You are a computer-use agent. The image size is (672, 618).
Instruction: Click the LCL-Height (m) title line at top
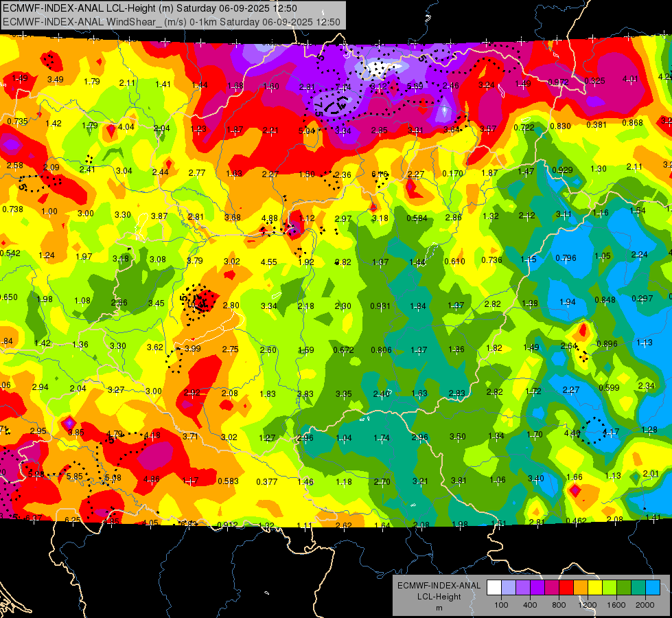(x=150, y=8)
